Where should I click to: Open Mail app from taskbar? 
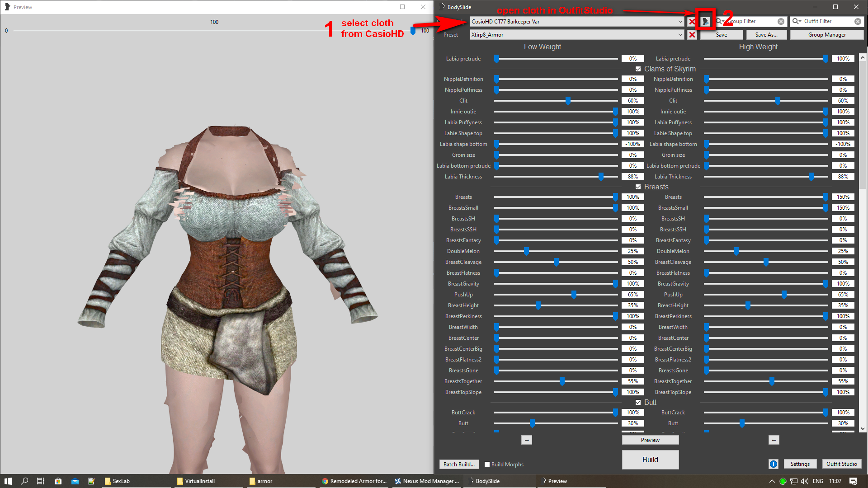tap(75, 481)
